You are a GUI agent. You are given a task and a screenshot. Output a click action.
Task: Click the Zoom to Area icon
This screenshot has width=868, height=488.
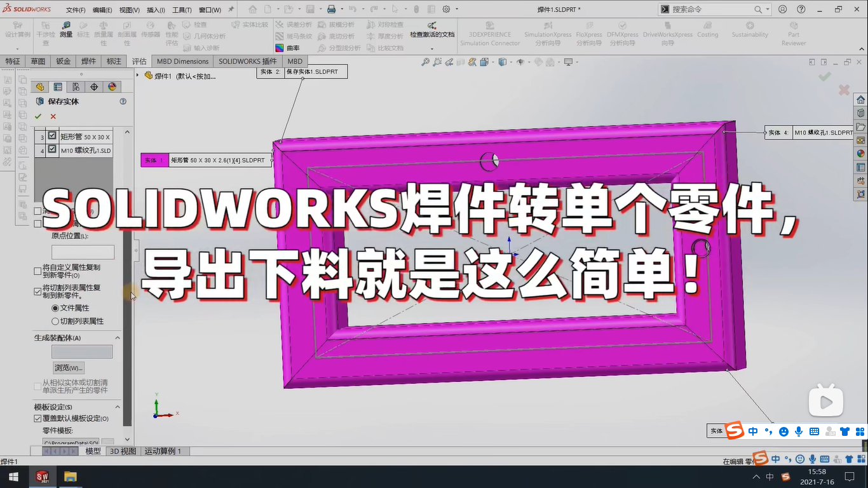pos(437,62)
